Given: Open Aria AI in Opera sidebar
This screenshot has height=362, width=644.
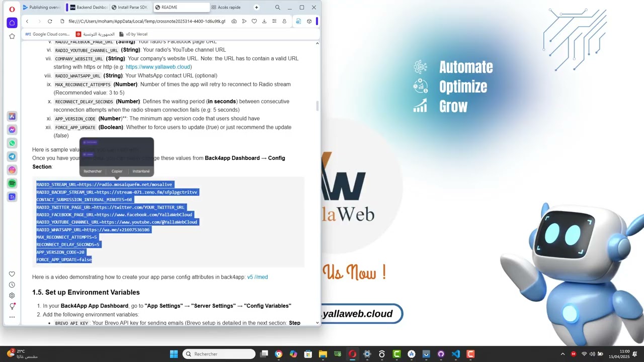Looking at the screenshot, I should [x=12, y=116].
